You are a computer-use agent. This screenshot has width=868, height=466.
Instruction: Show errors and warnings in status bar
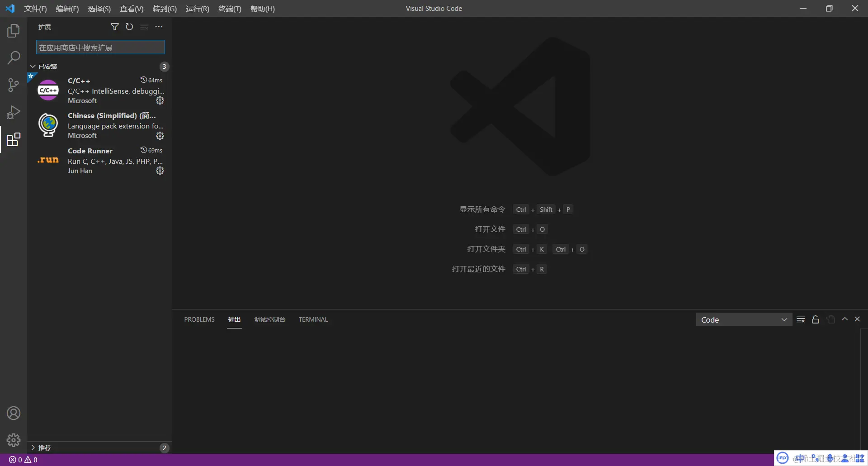(23, 460)
